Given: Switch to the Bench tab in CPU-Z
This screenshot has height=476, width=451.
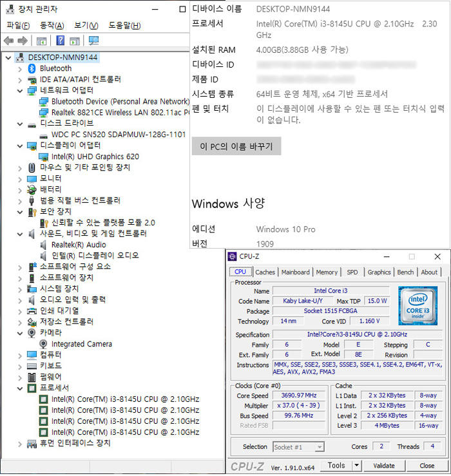Looking at the screenshot, I should click(405, 272).
